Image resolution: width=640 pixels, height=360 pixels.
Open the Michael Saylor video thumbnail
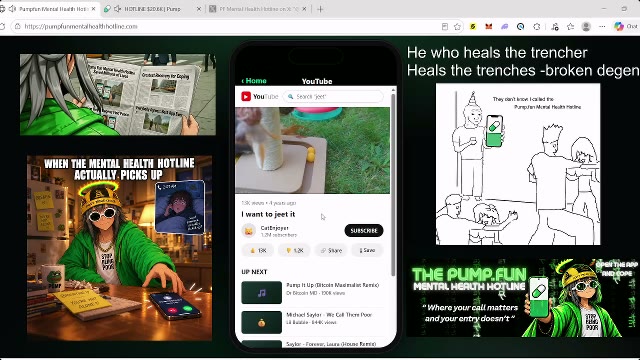[262, 322]
